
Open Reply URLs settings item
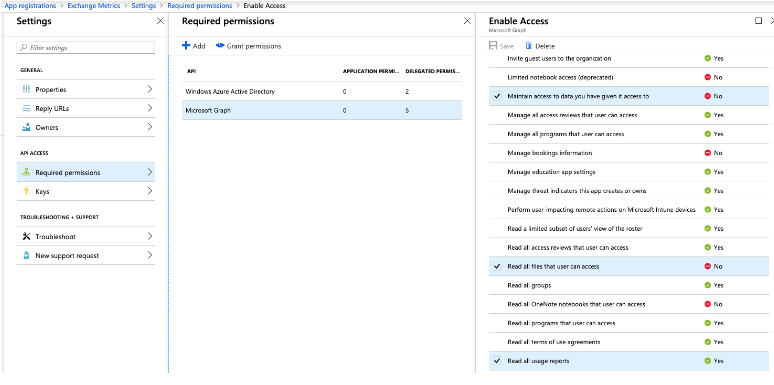[86, 109]
